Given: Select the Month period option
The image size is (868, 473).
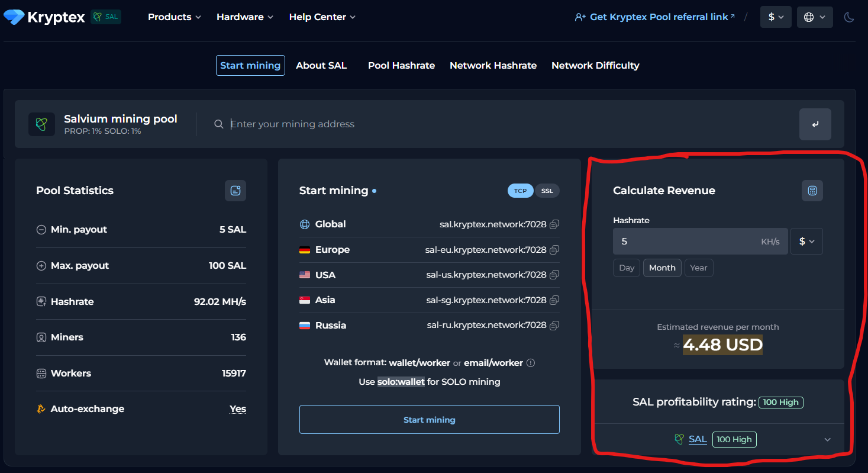Looking at the screenshot, I should 662,268.
